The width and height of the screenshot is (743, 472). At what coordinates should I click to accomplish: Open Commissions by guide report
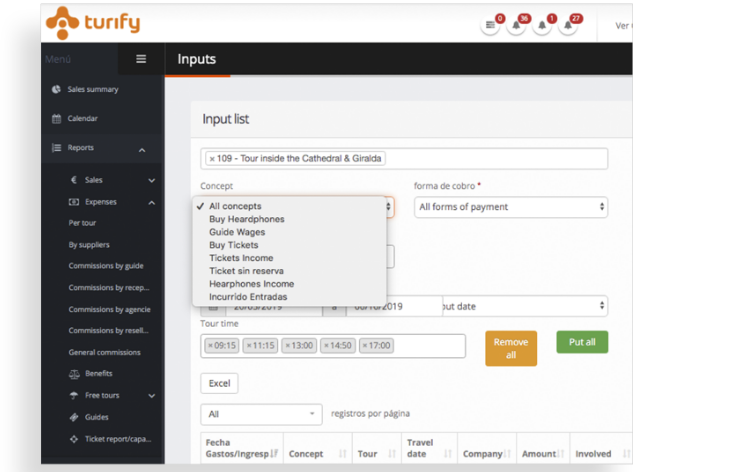[106, 266]
